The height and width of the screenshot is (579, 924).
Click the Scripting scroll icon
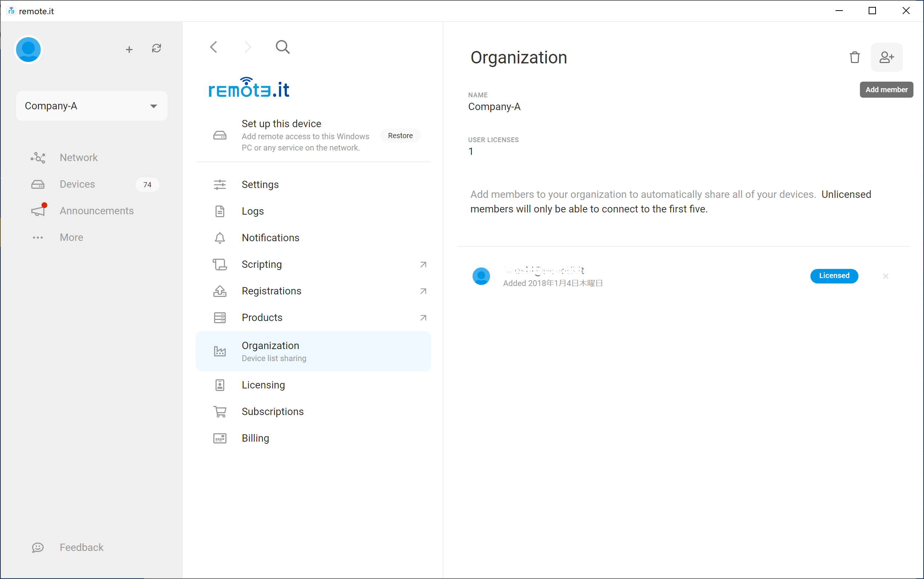pos(220,264)
